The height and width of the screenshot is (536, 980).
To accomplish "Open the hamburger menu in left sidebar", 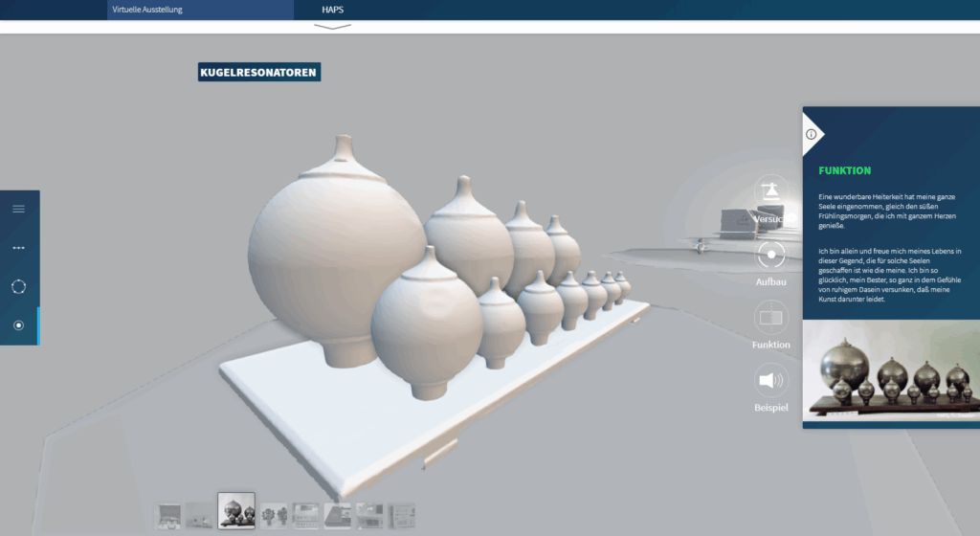I will pyautogui.click(x=19, y=210).
